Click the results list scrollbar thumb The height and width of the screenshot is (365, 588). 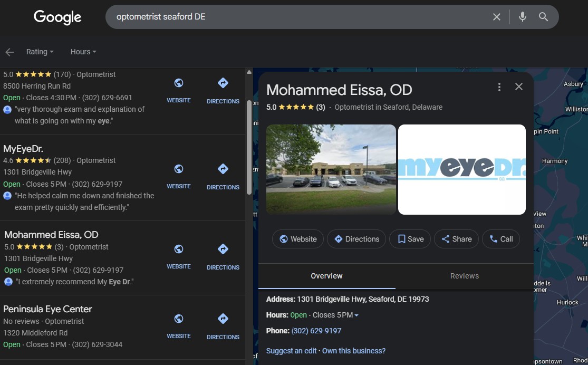(249, 147)
